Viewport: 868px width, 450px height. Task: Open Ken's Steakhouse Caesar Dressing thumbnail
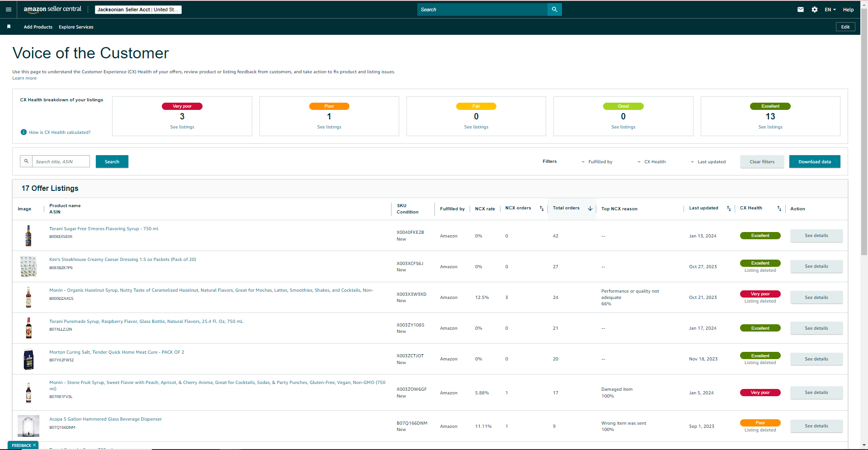pyautogui.click(x=28, y=266)
